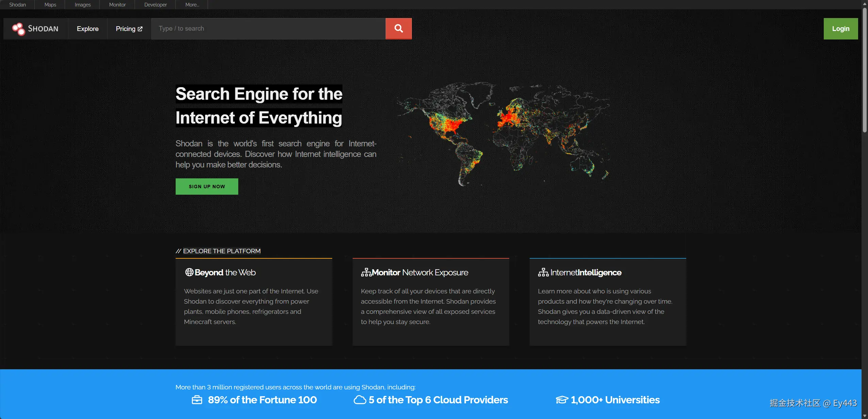The width and height of the screenshot is (868, 419).
Task: Open the Maps top menu item
Action: [50, 5]
